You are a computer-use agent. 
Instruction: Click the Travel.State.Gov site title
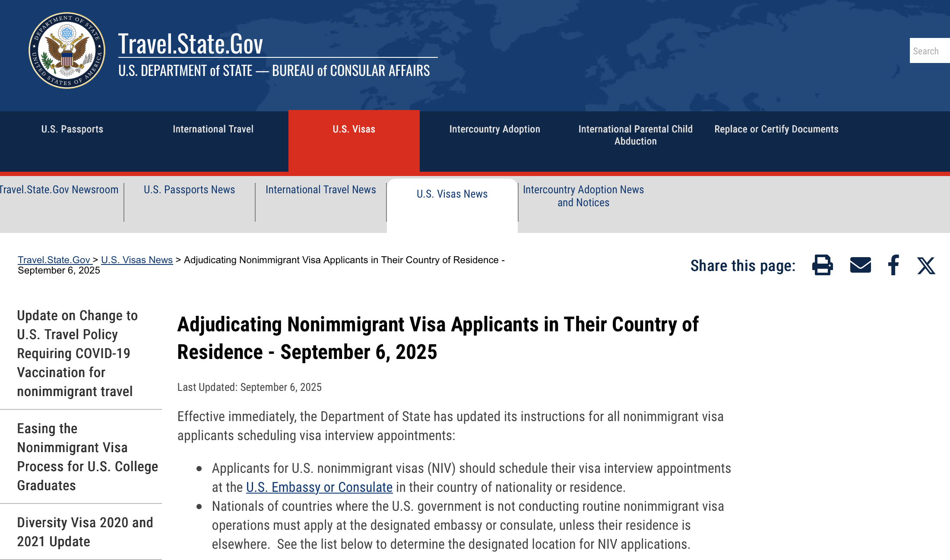click(190, 44)
